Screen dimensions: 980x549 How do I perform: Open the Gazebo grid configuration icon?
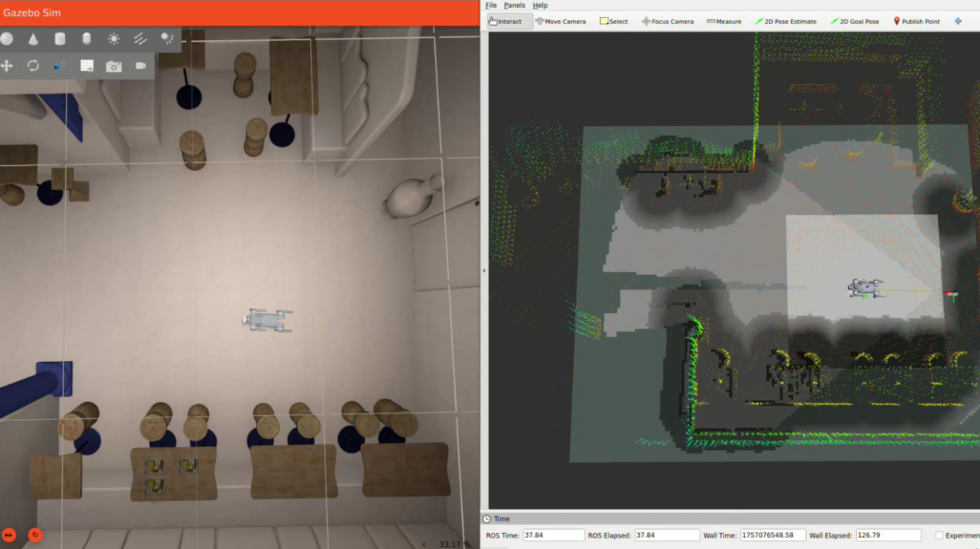click(x=87, y=65)
